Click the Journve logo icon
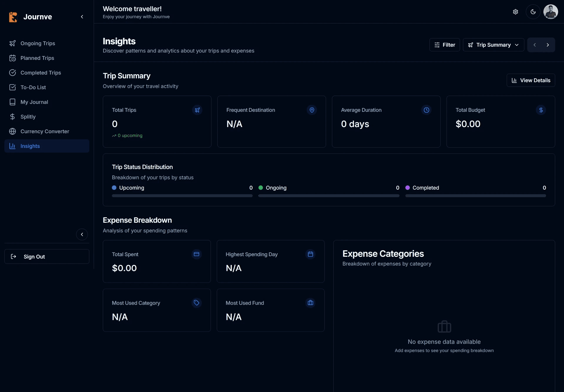Viewport: 564px width, 392px height. pos(13,17)
